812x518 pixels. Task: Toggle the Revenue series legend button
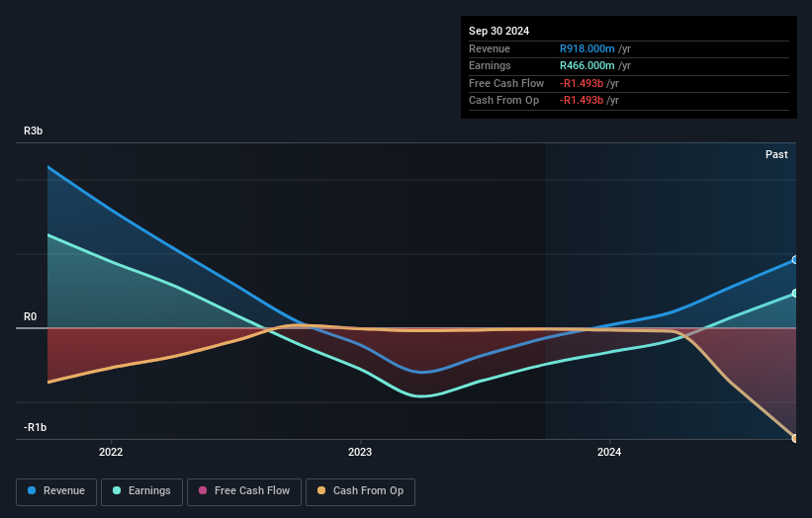tap(56, 491)
